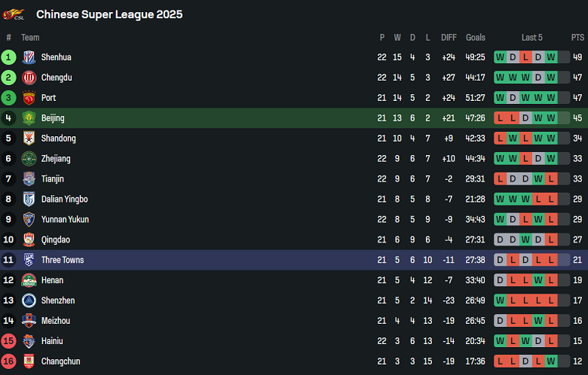Click the Shenhua team crest
Screen dimensions: 588x375
point(29,57)
